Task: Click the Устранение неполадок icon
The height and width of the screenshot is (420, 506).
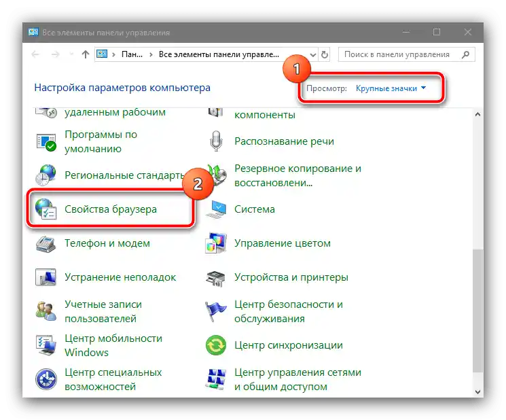Action: [46, 277]
